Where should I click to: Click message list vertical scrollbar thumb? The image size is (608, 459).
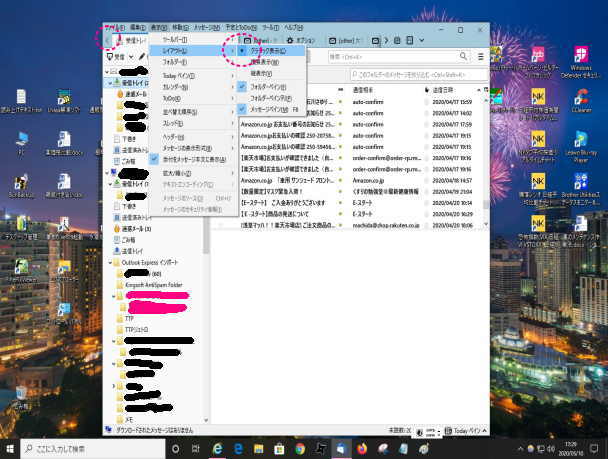click(x=485, y=204)
